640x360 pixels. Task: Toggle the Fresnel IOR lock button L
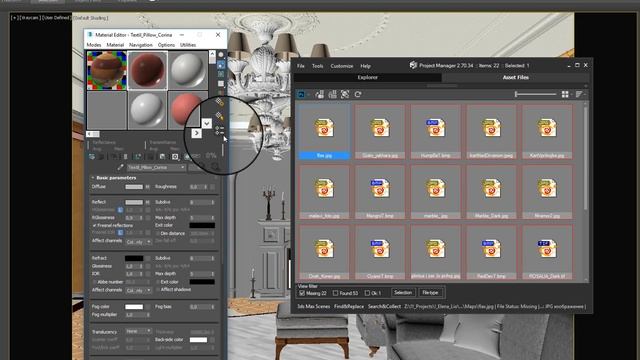click(x=120, y=233)
